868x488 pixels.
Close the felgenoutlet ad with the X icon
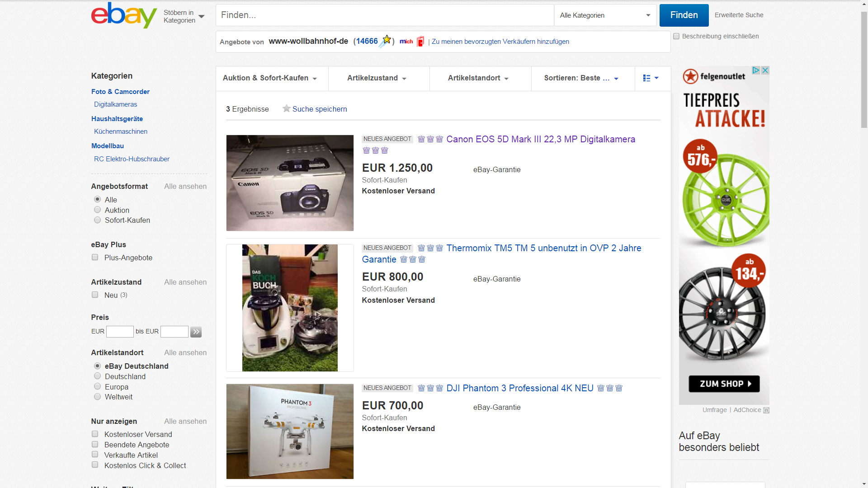[x=765, y=70]
